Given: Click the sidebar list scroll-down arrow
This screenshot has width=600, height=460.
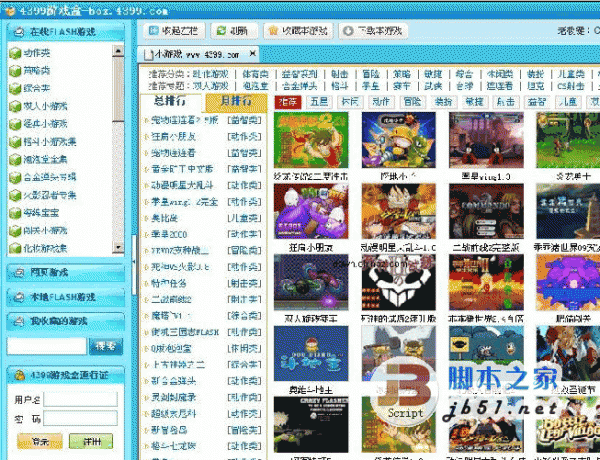Looking at the screenshot, I should point(118,248).
